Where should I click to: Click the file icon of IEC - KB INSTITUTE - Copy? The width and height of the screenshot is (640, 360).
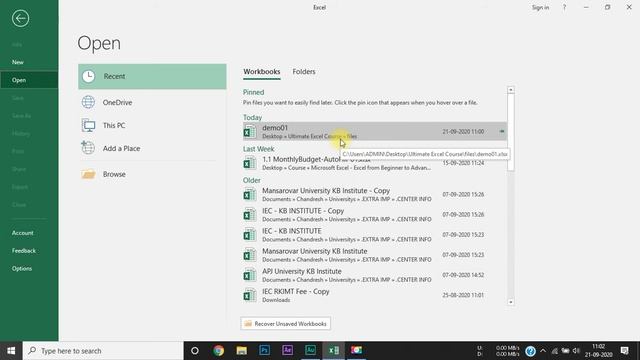pos(249,215)
